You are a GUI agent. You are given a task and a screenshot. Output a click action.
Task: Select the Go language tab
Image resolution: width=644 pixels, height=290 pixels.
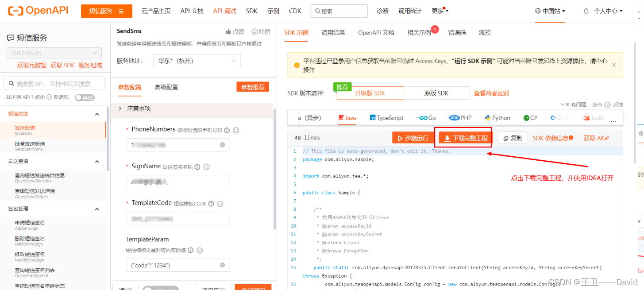(x=426, y=118)
